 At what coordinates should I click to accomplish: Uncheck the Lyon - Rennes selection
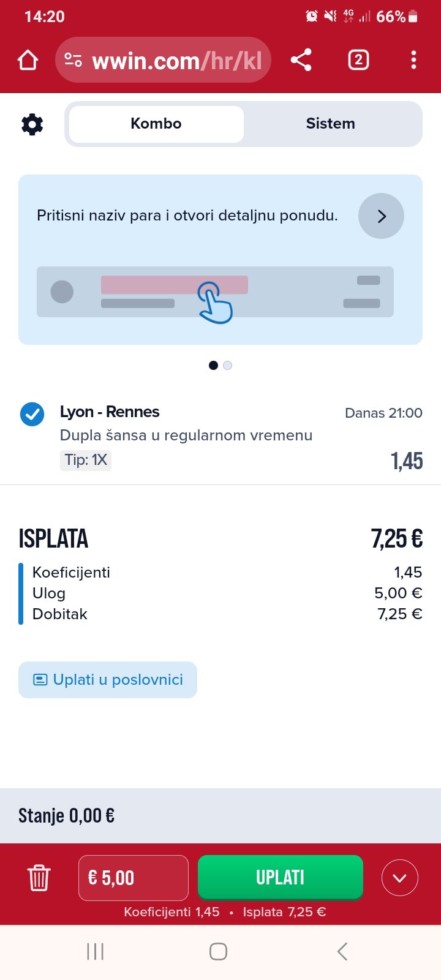click(32, 415)
